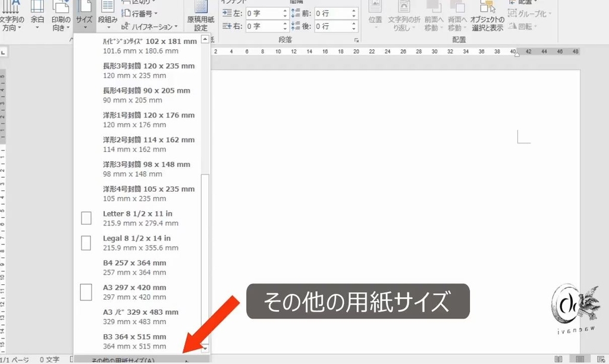The width and height of the screenshot is (609, 364).
Task: Open the 回転 rotate dropdown
Action: (x=522, y=26)
